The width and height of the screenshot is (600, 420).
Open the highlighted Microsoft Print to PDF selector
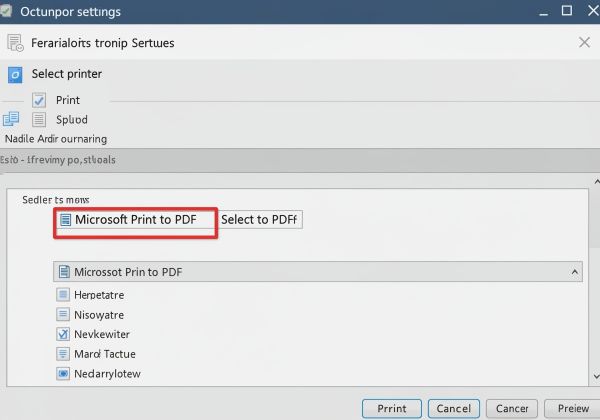135,220
